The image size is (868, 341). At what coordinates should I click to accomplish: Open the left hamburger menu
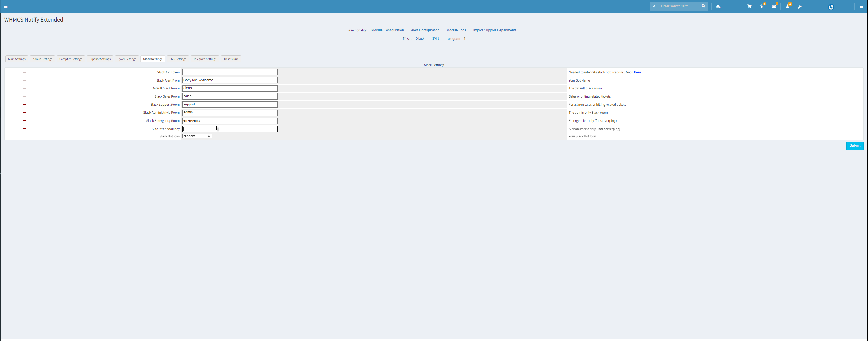(x=6, y=7)
